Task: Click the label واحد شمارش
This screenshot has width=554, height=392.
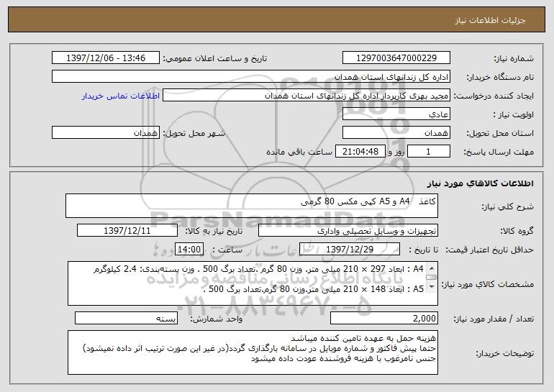Action: 217,319
